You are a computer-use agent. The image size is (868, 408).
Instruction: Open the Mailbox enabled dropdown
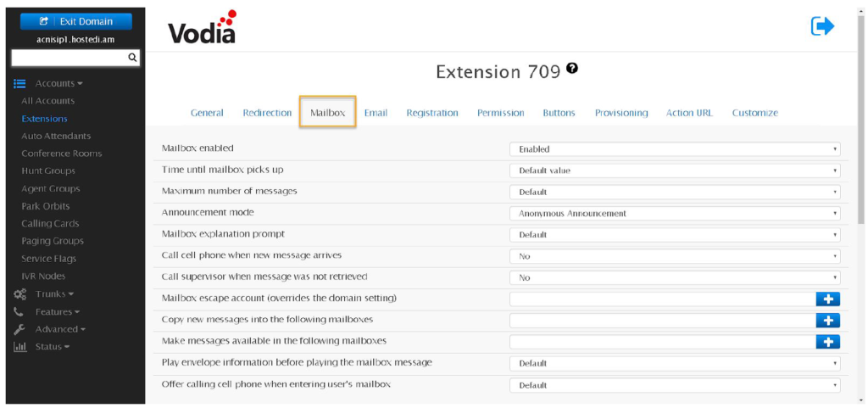pyautogui.click(x=675, y=149)
